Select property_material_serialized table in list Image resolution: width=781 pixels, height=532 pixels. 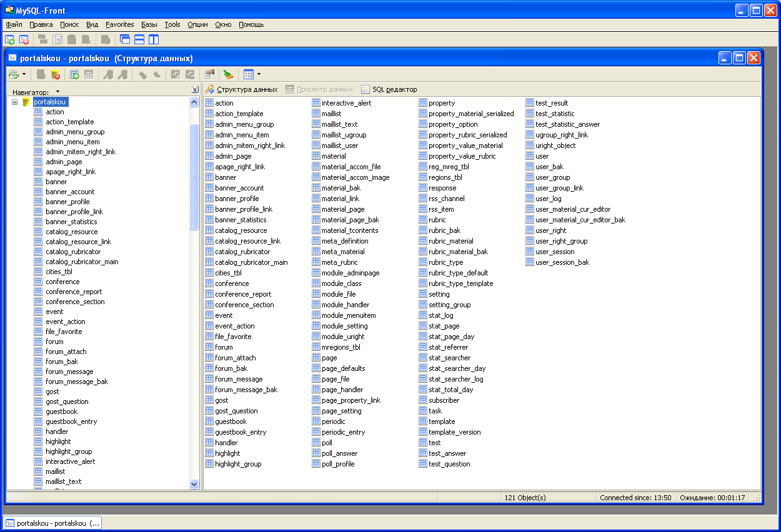(x=471, y=114)
